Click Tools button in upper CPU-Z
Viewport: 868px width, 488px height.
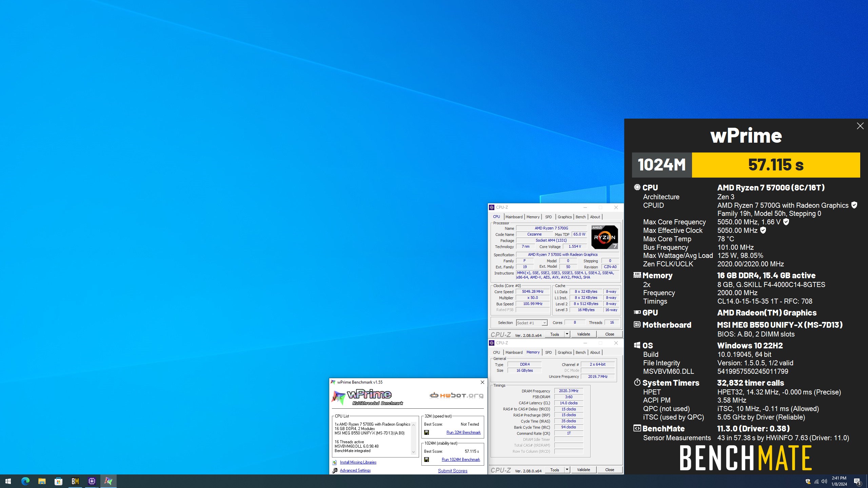pyautogui.click(x=555, y=334)
